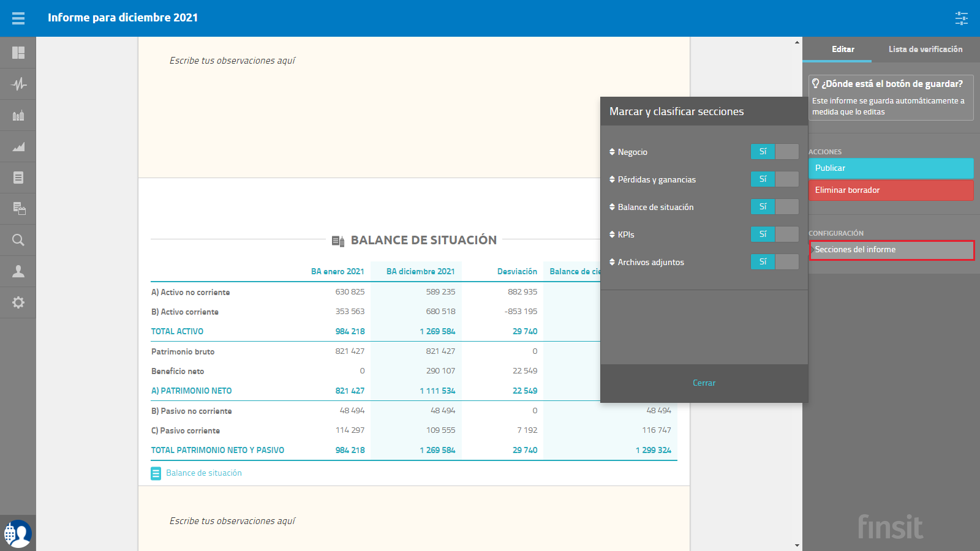Viewport: 980px width, 551px height.
Task: Switch to Lista de verificación tab
Action: point(925,49)
